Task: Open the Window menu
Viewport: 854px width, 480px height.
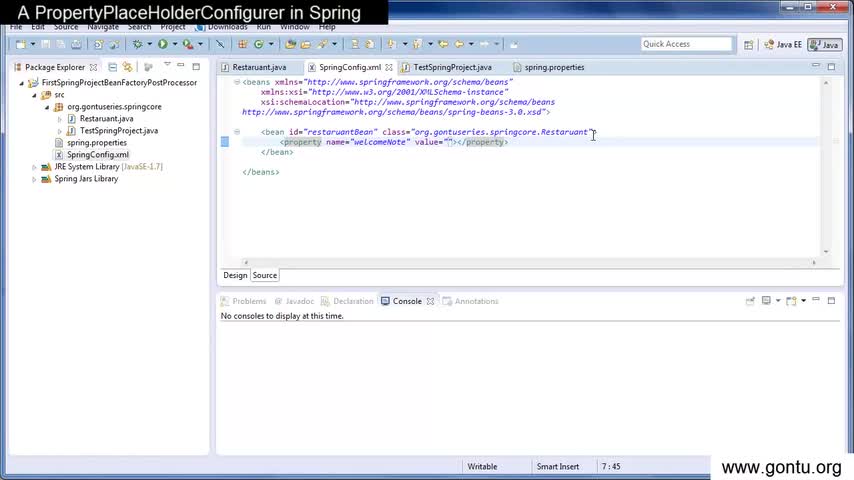Action: (295, 27)
